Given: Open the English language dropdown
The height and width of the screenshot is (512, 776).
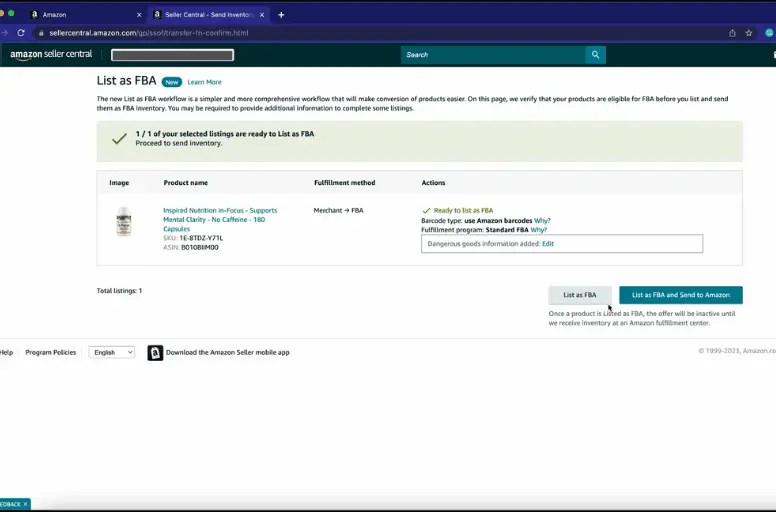Looking at the screenshot, I should pos(111,352).
